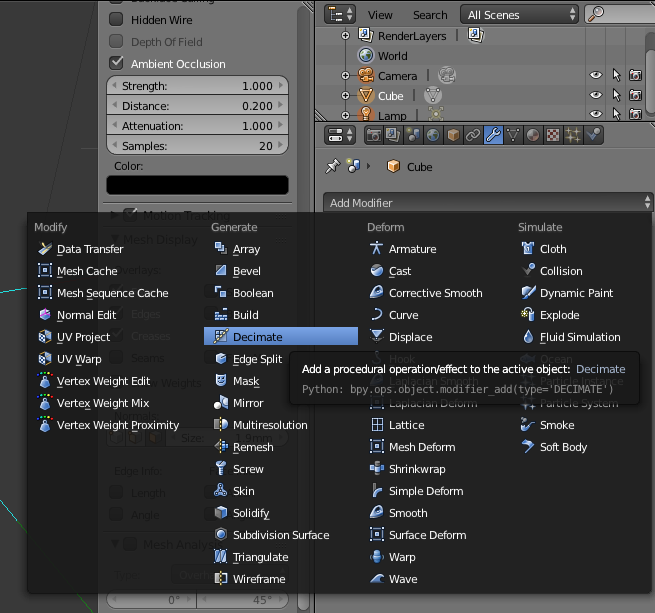
Task: Open the outliner editor type selector
Action: click(340, 15)
